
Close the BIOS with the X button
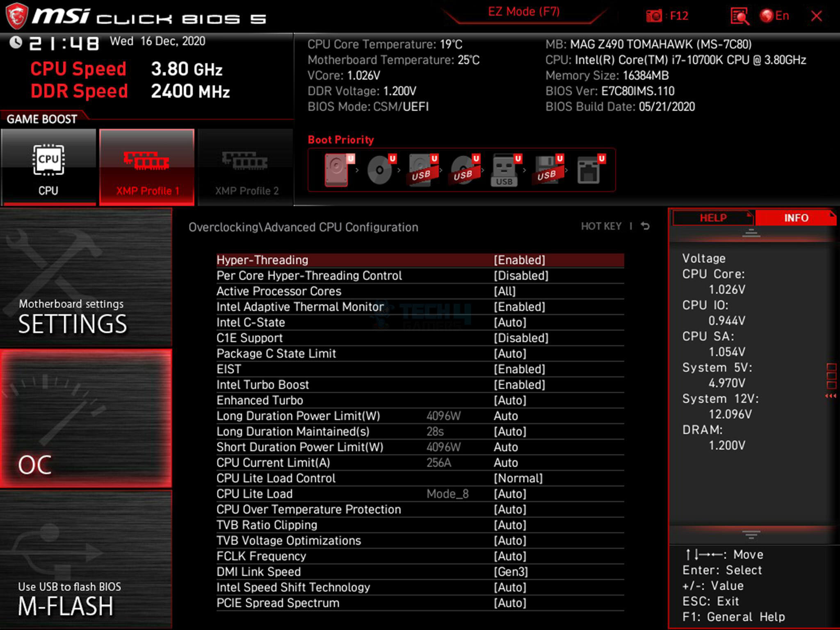click(817, 16)
